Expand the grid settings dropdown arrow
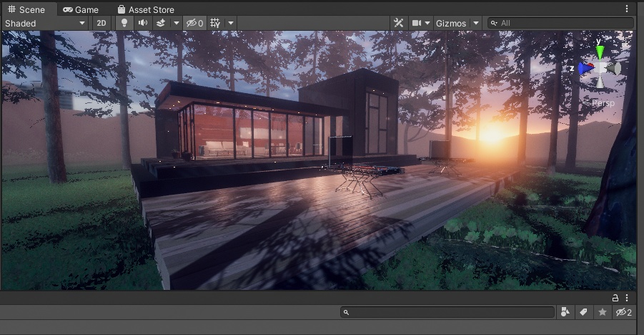Viewport: 644px width, 335px height. 231,23
